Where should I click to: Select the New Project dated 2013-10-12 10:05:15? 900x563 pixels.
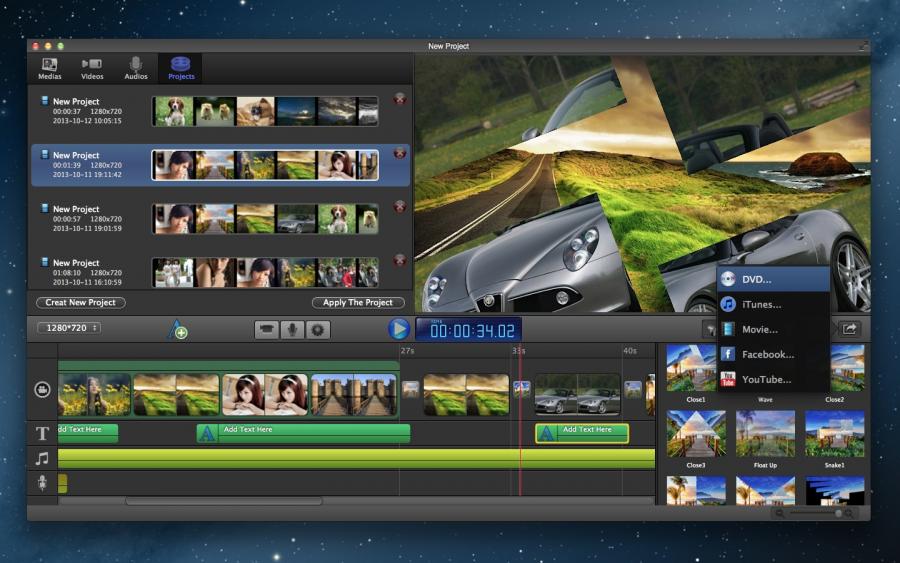(x=220, y=111)
